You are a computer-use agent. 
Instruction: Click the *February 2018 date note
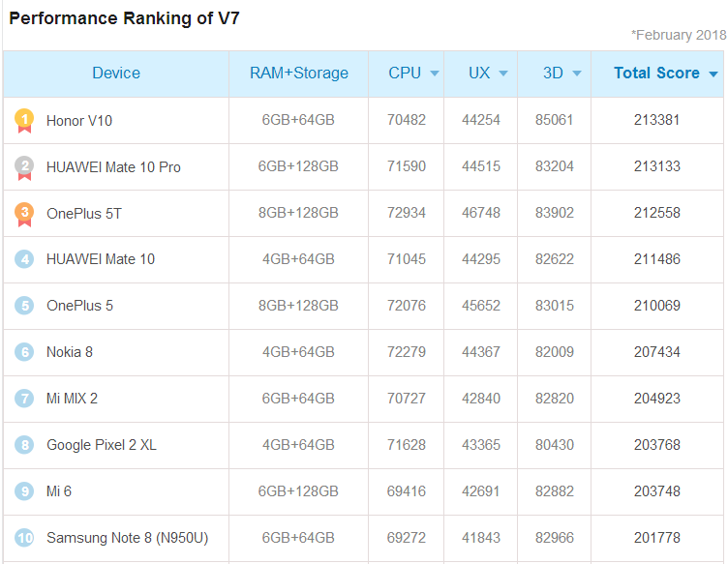pos(679,35)
